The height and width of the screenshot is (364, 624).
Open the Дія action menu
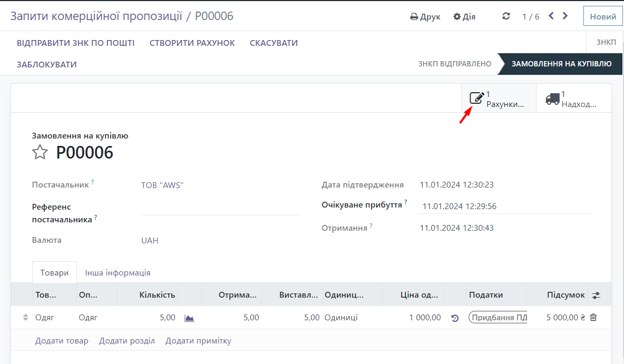pos(464,17)
